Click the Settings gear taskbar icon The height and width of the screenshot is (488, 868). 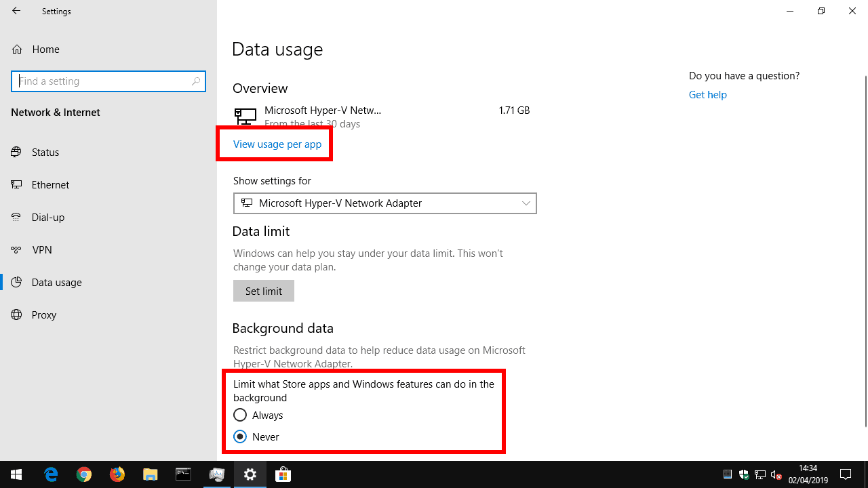click(250, 474)
